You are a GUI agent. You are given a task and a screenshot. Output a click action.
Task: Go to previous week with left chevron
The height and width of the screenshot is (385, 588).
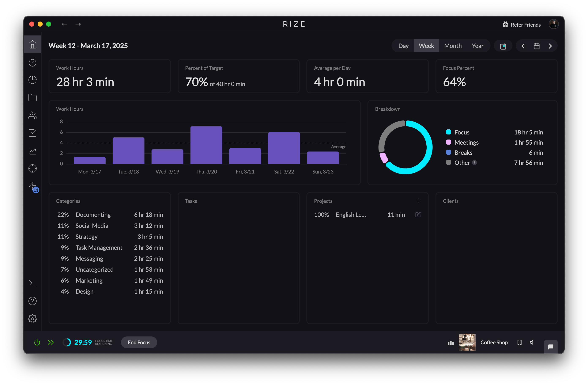[x=523, y=46]
